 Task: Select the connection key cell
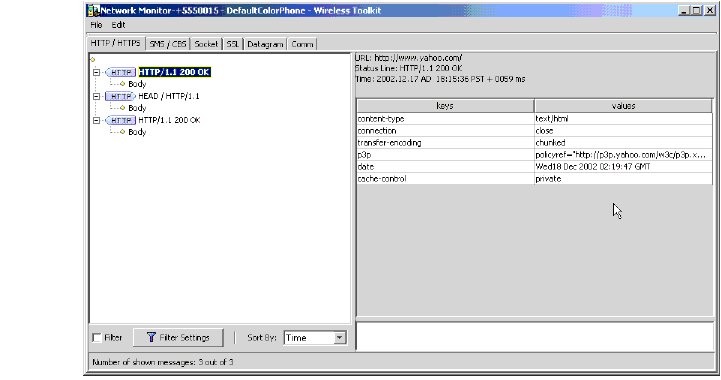pyautogui.click(x=445, y=131)
